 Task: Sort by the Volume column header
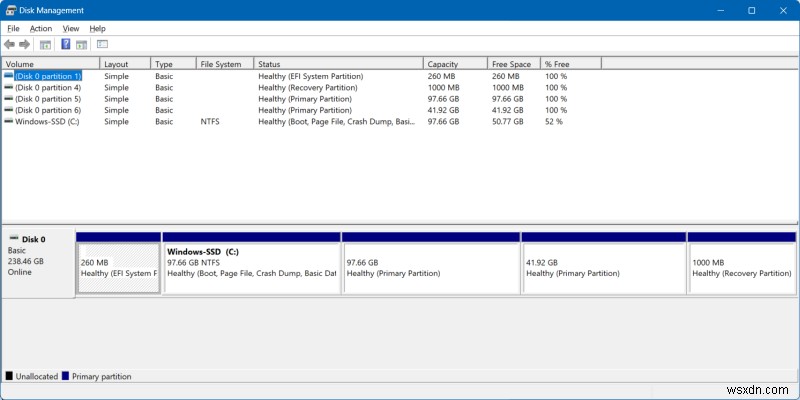click(51, 64)
